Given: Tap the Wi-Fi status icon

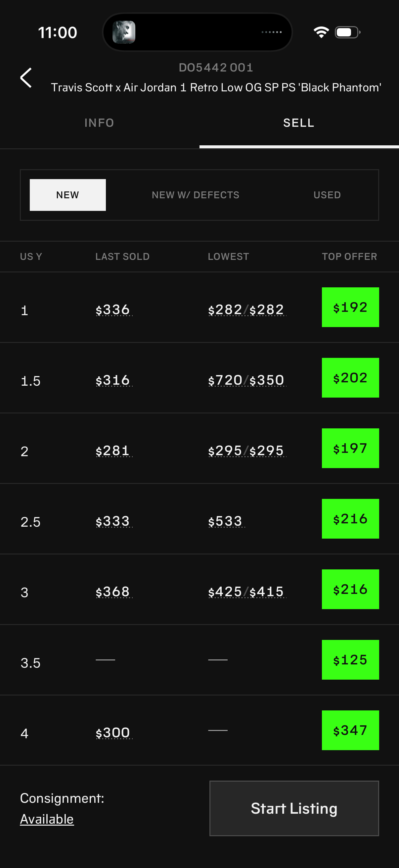Looking at the screenshot, I should click(321, 32).
